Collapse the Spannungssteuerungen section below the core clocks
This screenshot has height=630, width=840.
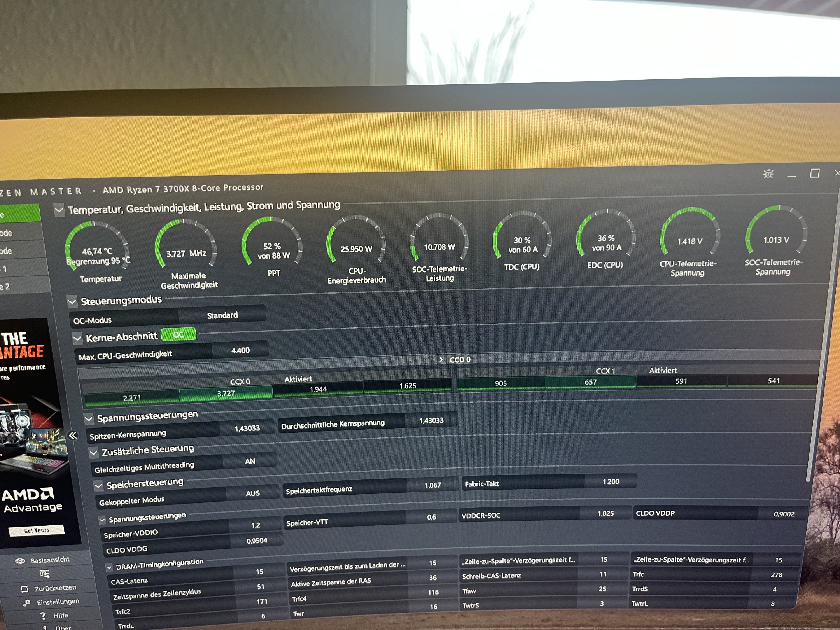88,419
